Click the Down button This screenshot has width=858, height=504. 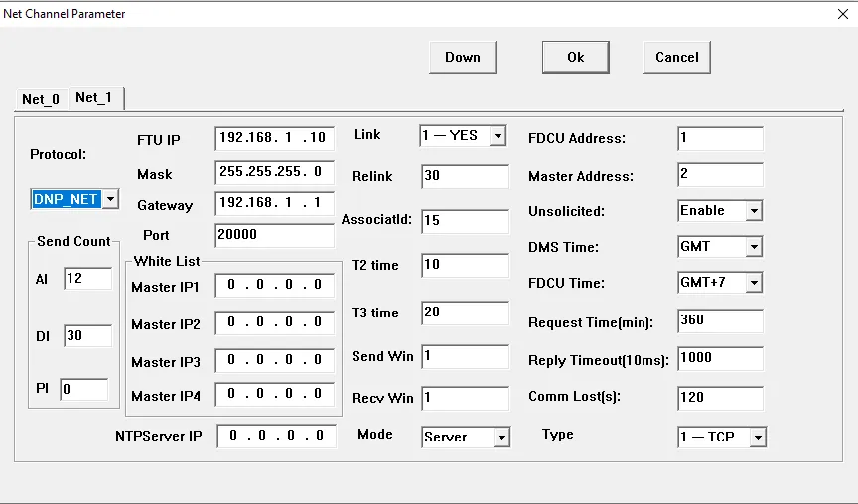(x=463, y=58)
